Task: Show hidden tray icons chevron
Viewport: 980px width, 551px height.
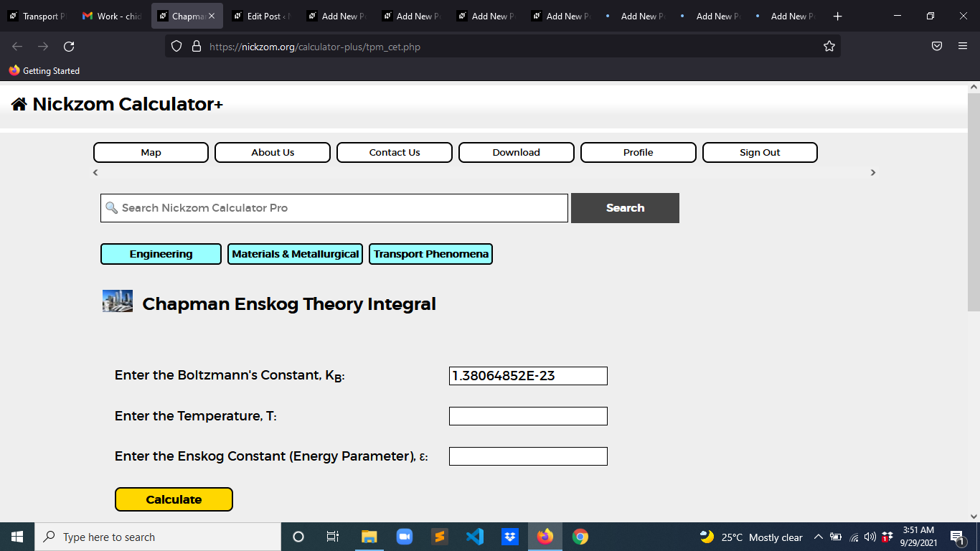Action: [818, 537]
